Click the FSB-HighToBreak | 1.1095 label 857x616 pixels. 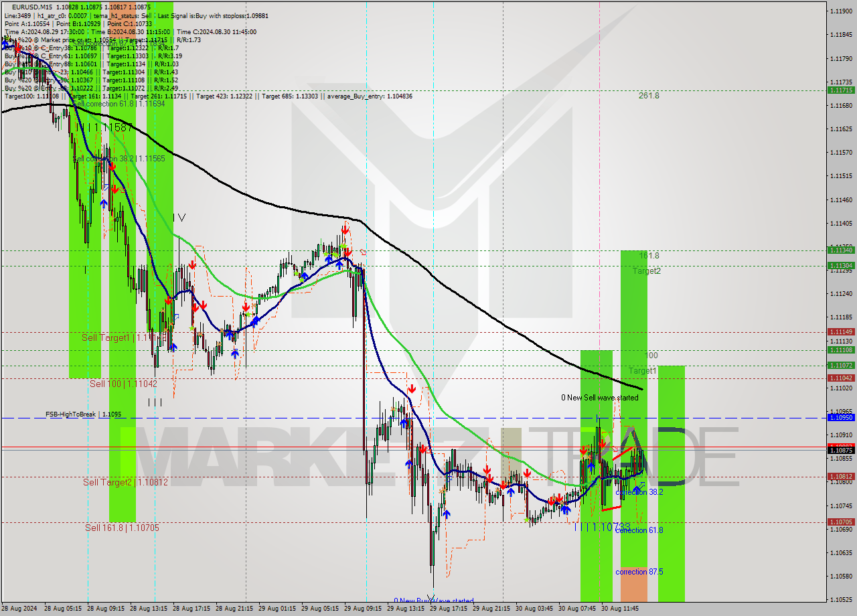[x=83, y=414]
